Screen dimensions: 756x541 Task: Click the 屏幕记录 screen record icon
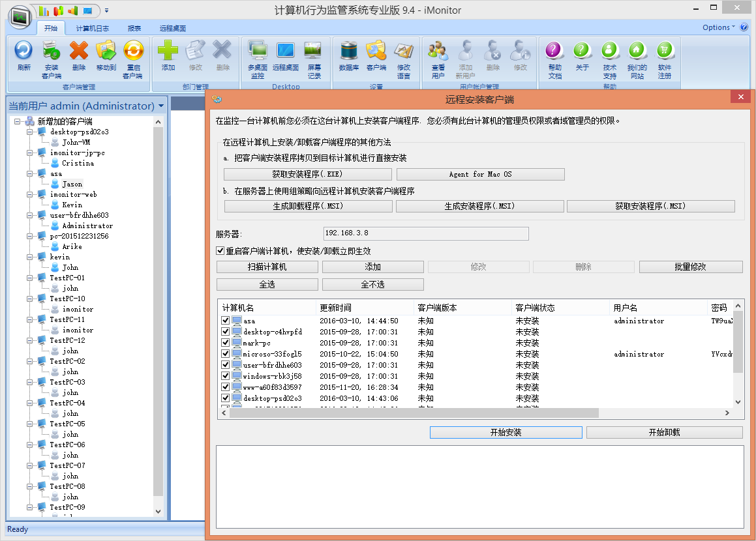[314, 51]
